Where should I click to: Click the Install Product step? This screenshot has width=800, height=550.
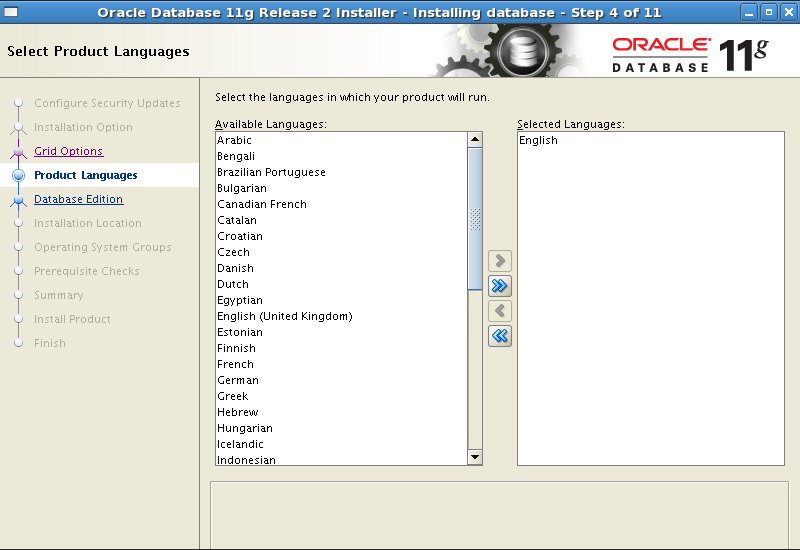72,319
